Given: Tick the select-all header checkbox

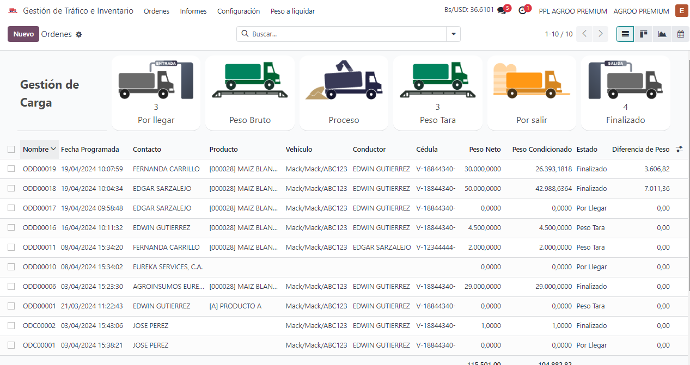Looking at the screenshot, I should click(11, 150).
